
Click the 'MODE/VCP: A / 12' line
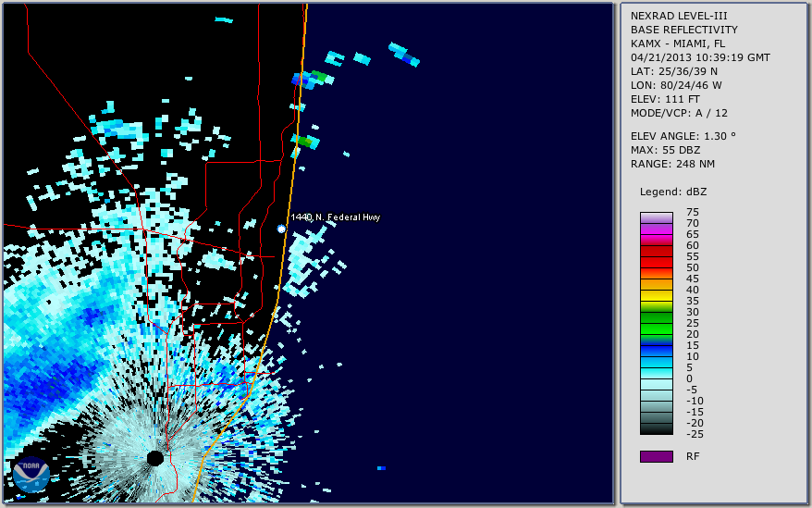point(679,113)
